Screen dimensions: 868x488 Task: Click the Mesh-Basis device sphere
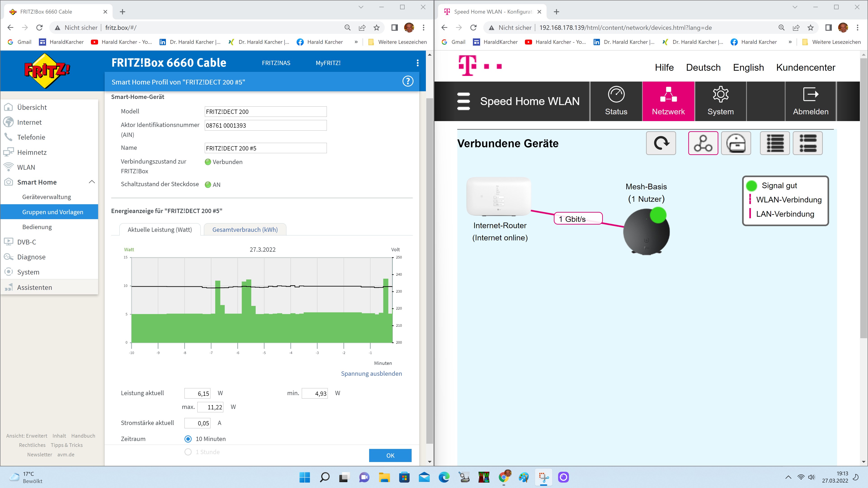pyautogui.click(x=646, y=232)
